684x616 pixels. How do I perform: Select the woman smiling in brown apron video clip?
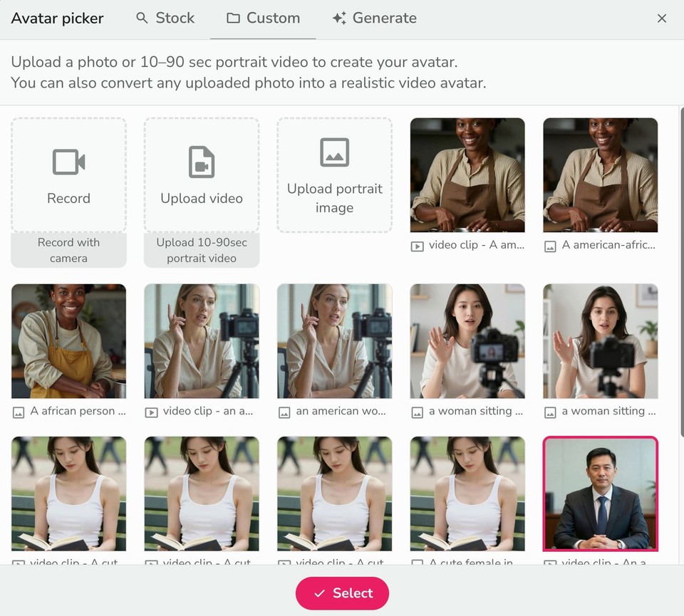point(467,175)
